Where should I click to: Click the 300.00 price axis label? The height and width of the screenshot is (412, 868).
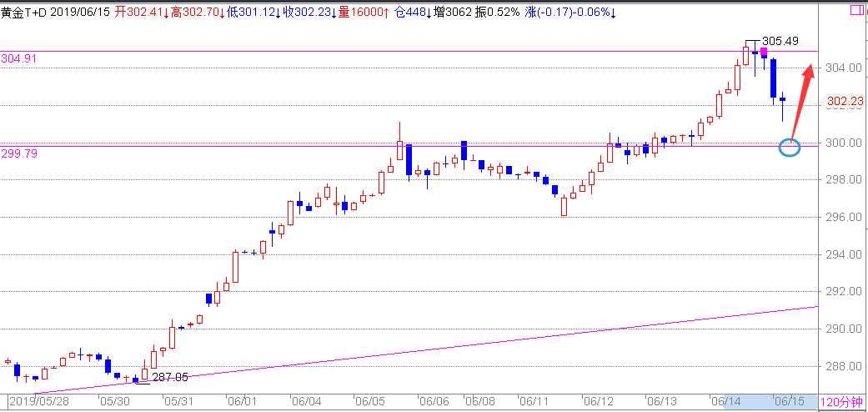click(844, 143)
